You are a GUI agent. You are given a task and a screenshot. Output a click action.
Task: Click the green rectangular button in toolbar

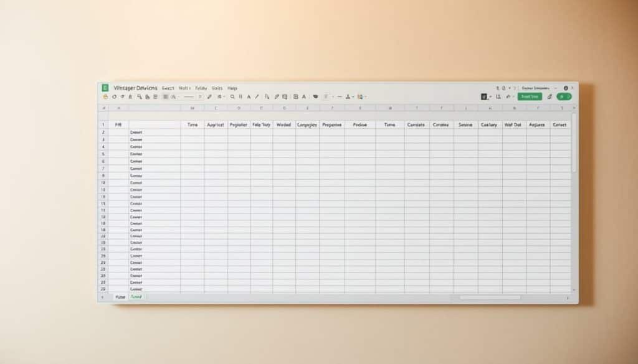point(530,96)
